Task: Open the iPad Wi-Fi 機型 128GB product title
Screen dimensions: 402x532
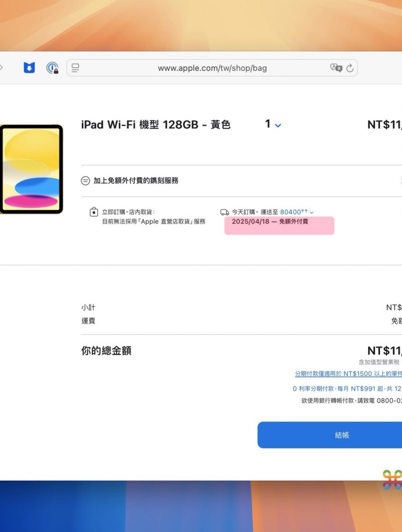Action: pyautogui.click(x=156, y=125)
